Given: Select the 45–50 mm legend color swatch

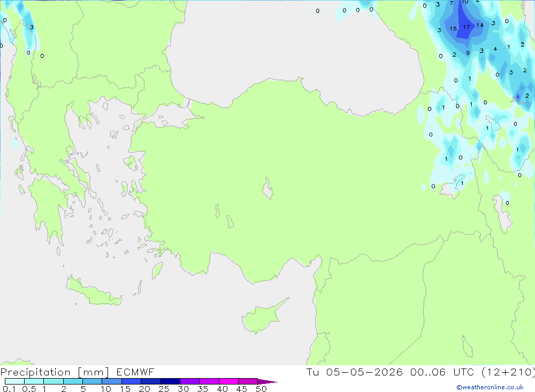Looking at the screenshot, I should 248,381.
